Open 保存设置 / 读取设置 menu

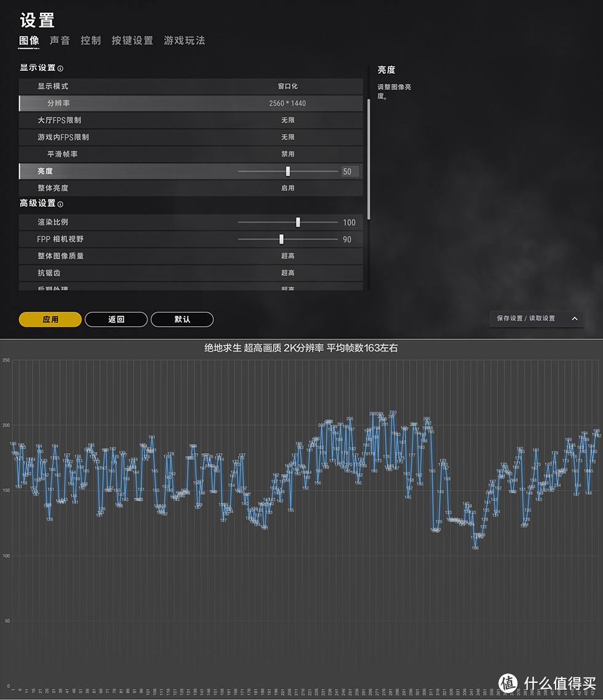(x=537, y=318)
